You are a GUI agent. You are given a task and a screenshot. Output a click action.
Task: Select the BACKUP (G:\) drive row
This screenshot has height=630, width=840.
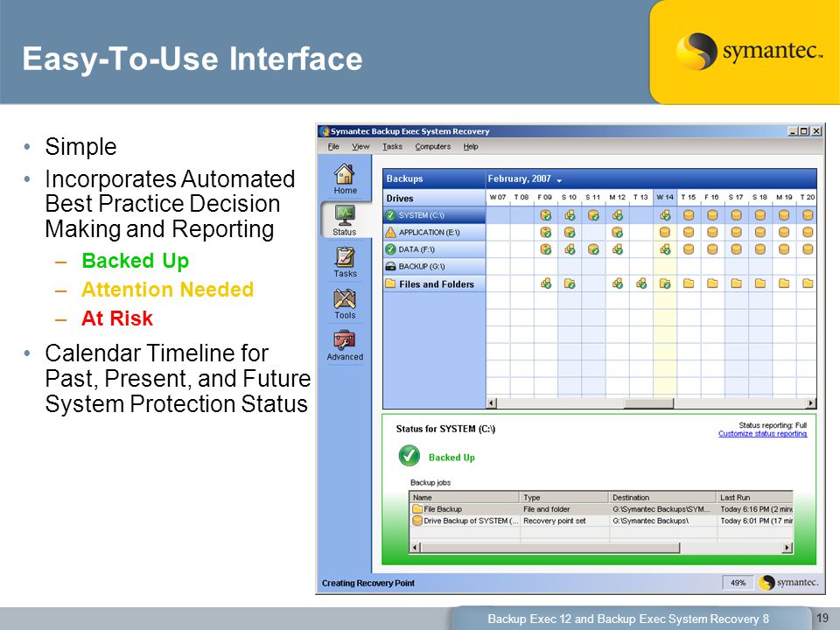click(435, 266)
